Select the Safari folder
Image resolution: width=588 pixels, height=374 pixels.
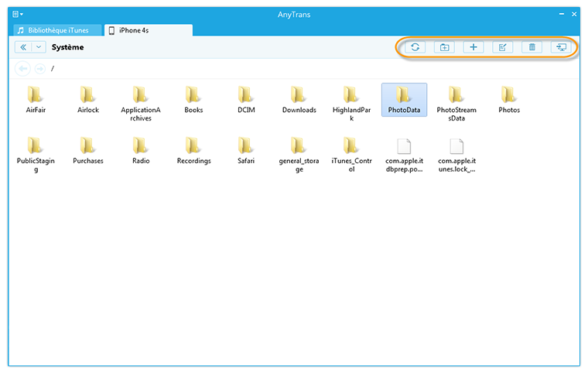246,151
